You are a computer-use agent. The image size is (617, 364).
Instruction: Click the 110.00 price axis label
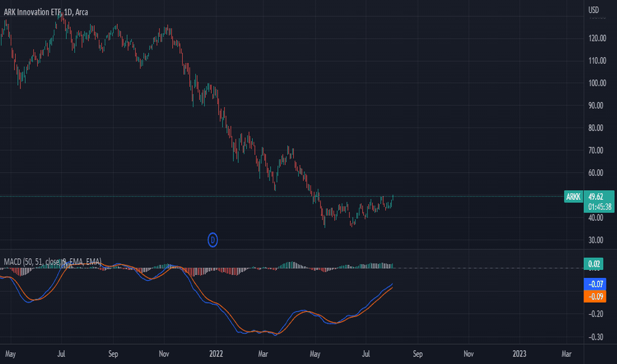pos(597,61)
